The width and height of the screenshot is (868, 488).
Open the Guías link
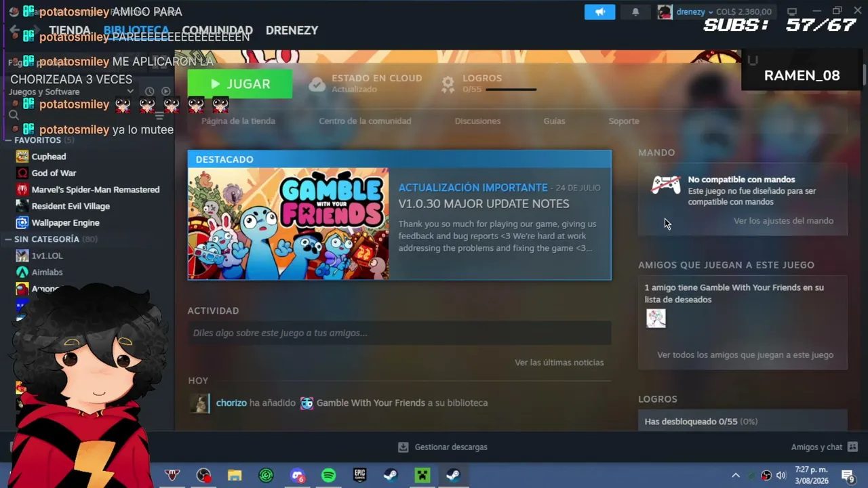pyautogui.click(x=554, y=121)
